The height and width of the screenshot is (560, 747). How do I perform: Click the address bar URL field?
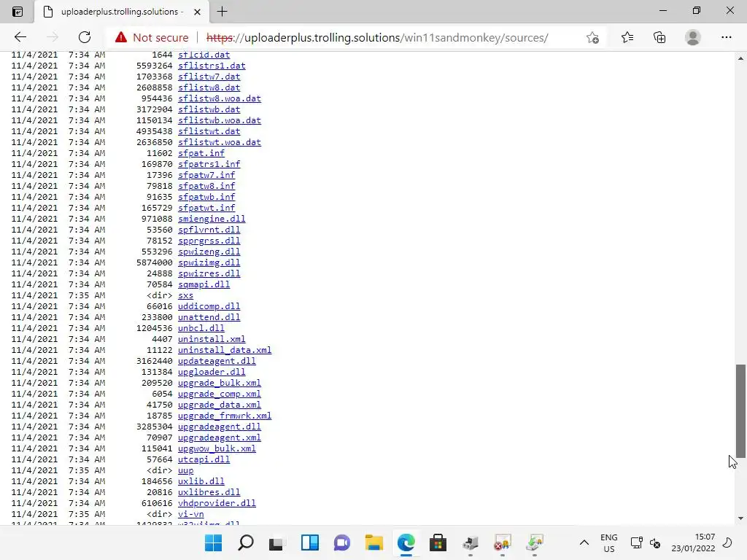(377, 37)
